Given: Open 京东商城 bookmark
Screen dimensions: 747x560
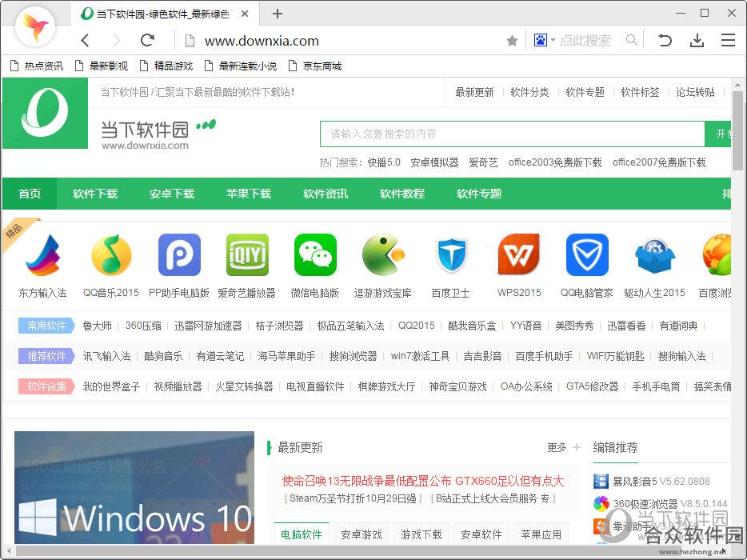Looking at the screenshot, I should pyautogui.click(x=315, y=66).
